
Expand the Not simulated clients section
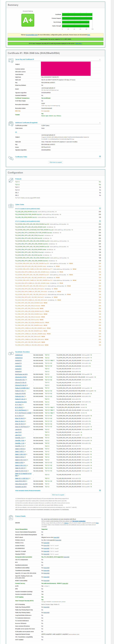[x=100, y=490]
